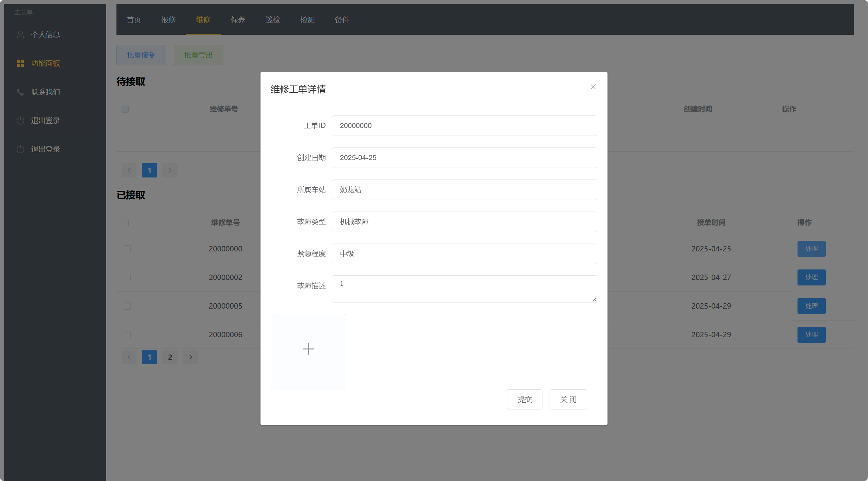Screen dimensions: 868x481
Task: Open the 所属车站 field showing 奶龙站
Action: click(x=464, y=190)
